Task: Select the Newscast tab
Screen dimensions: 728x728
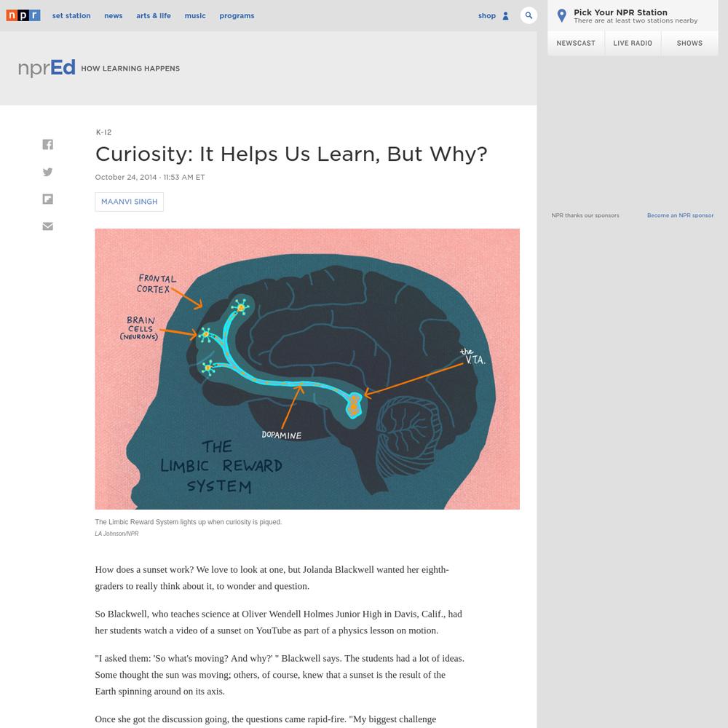Action: click(576, 43)
